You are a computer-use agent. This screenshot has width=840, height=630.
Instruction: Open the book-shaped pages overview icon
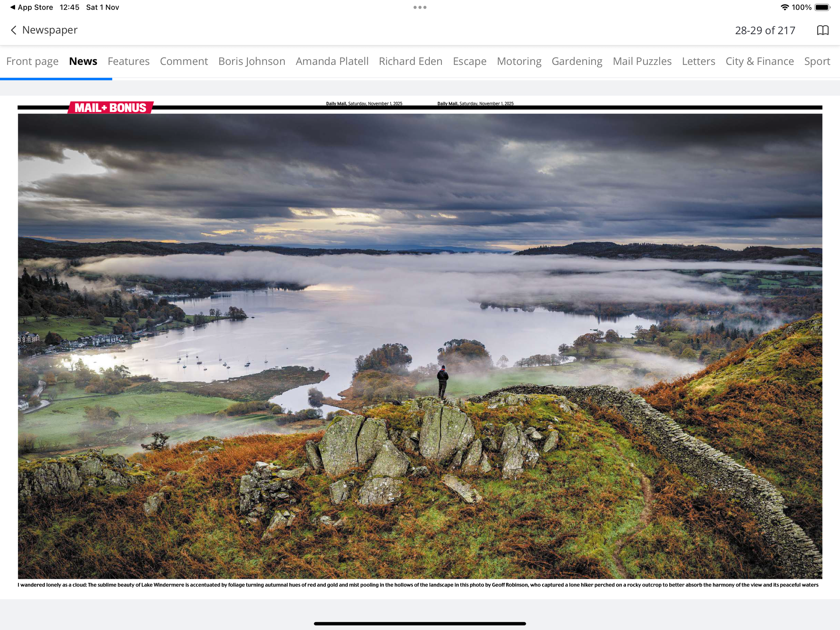[823, 30]
